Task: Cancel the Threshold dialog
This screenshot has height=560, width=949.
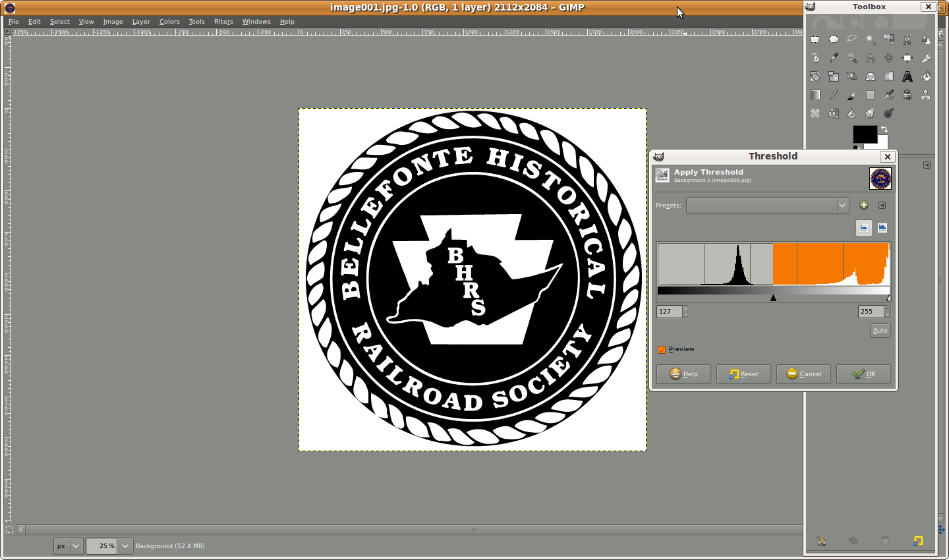Action: (x=803, y=374)
